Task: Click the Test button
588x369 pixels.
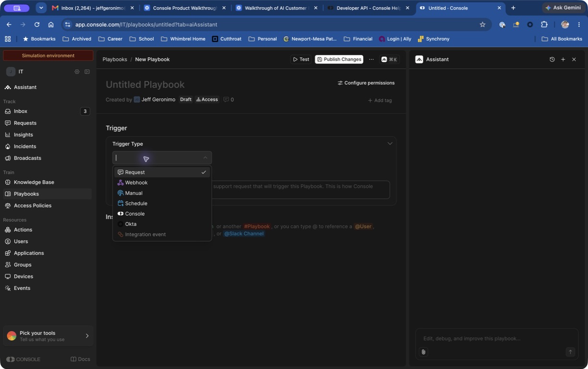Action: tap(301, 60)
